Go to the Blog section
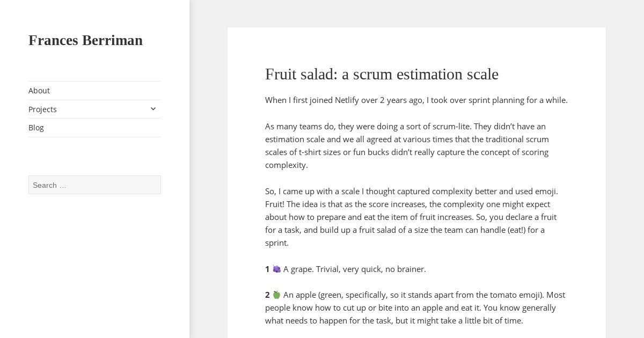 click(36, 128)
